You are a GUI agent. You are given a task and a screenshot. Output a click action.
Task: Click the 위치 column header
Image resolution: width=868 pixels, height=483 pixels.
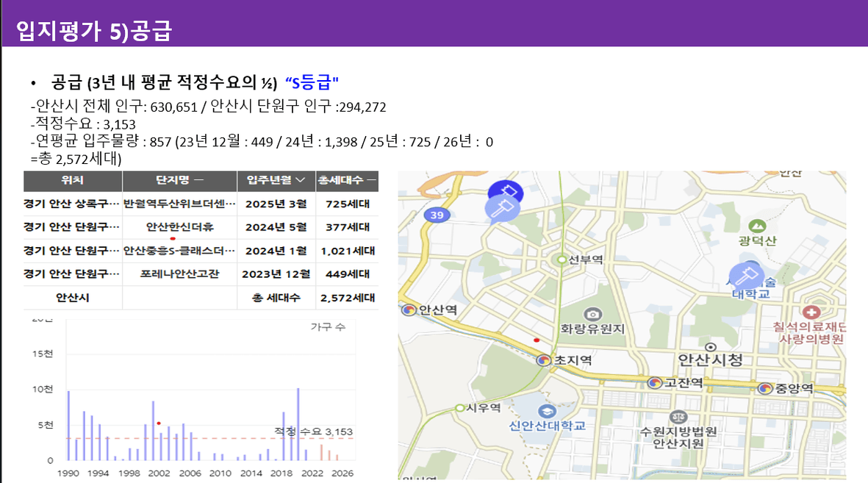(x=73, y=180)
